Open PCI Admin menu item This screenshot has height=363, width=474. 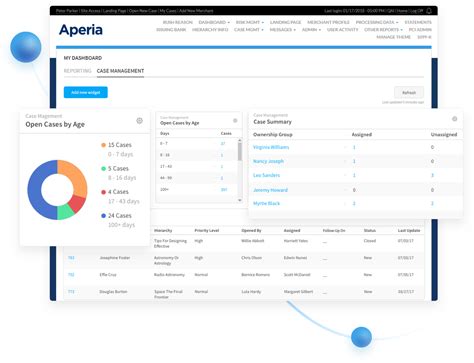click(420, 30)
